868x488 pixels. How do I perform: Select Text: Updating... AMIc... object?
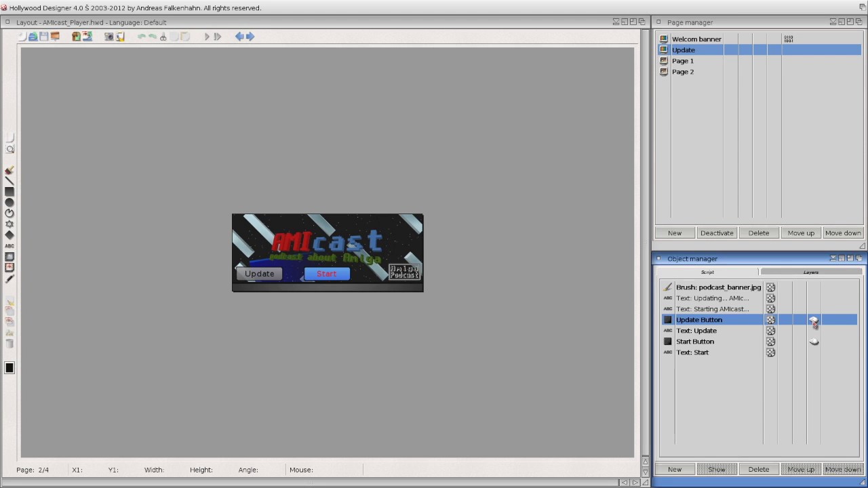tap(758, 298)
